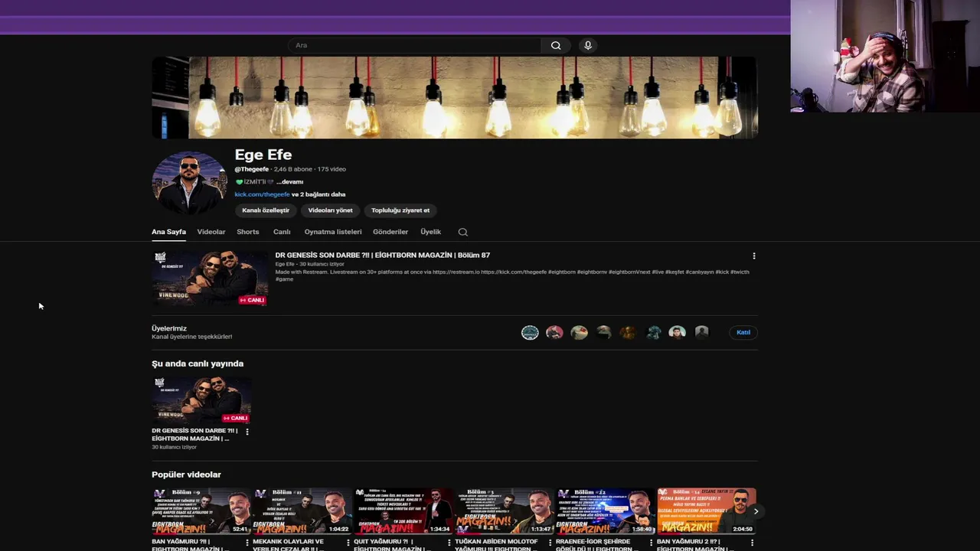
Task: Open the Shorts tab
Action: (x=248, y=232)
